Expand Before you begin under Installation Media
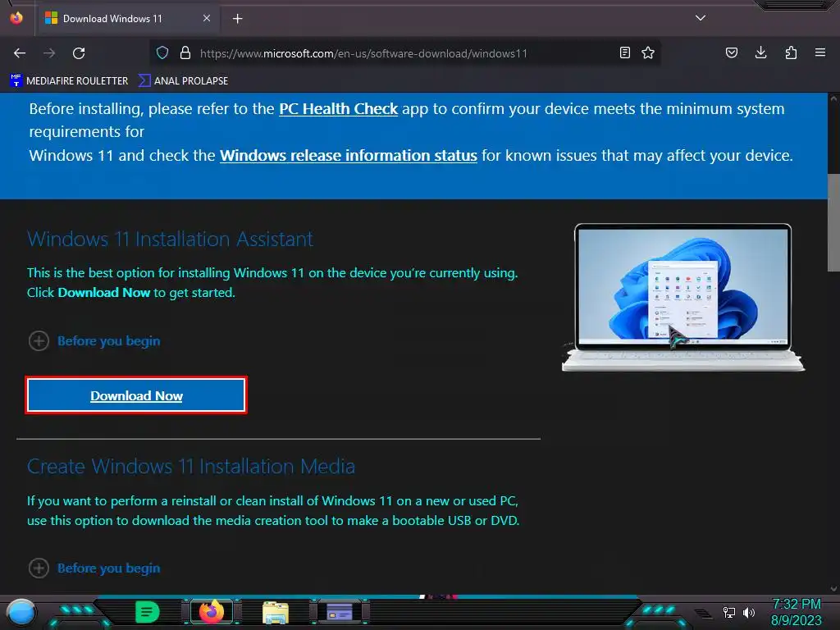Image resolution: width=840 pixels, height=630 pixels. pyautogui.click(x=94, y=568)
